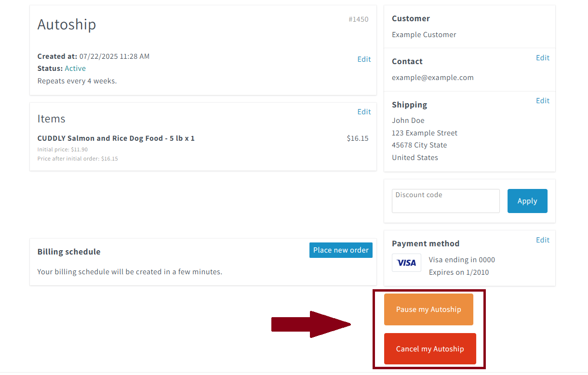Click 'Example Customer' name

424,35
